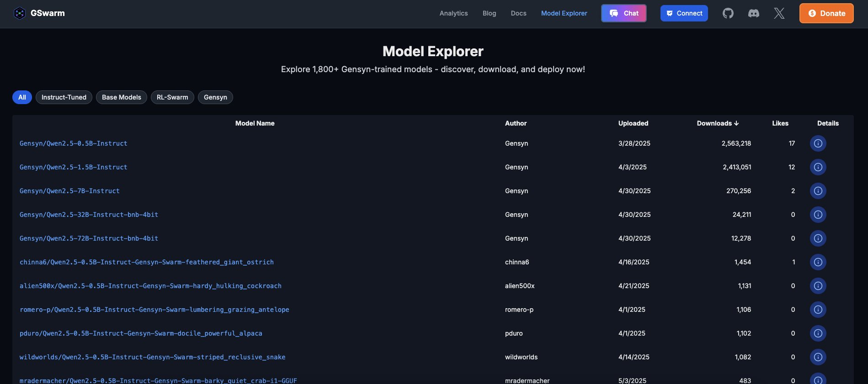This screenshot has height=384, width=868.
Task: Open mradermacher barky_quiet_crab-i1-GGUF link
Action: (x=158, y=380)
